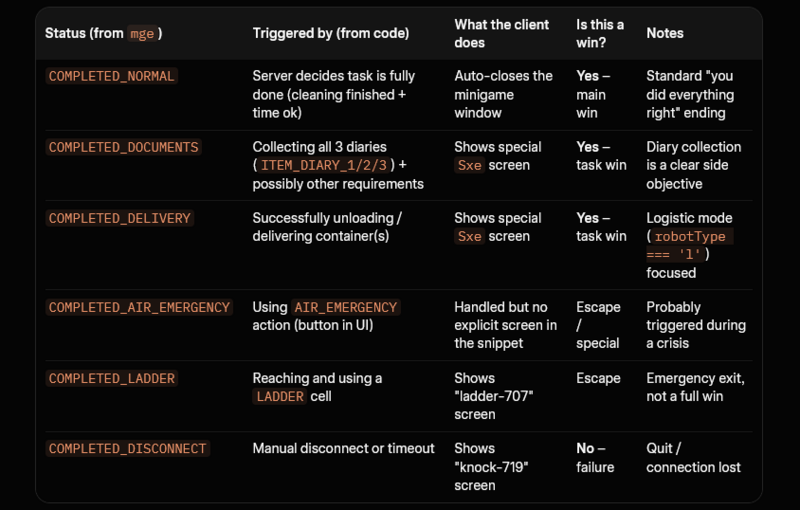Select the COMPLETED_AIR_EMERGENCY status code
This screenshot has width=800, height=510.
(x=139, y=307)
